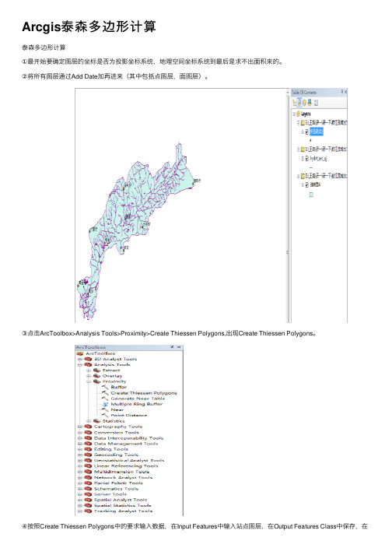
Task: Click the Generate Near Table hammer icon
Action: tap(105, 399)
